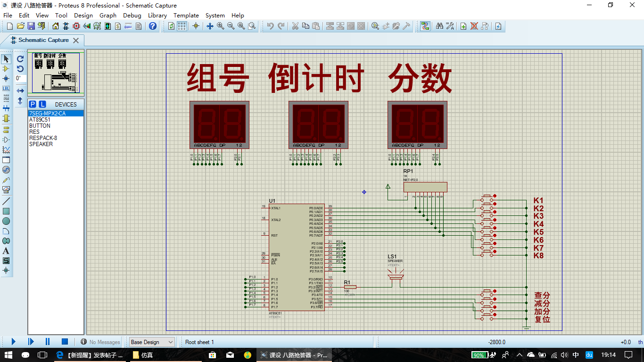Save the project with the floppy disk icon

tap(31, 26)
